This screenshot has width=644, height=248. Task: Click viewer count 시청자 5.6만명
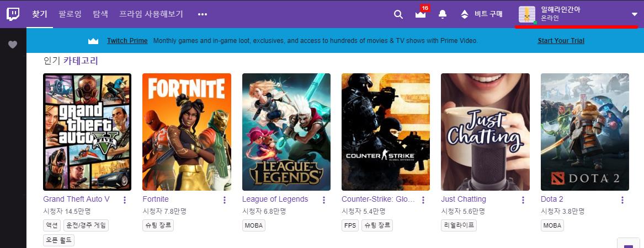coord(463,212)
